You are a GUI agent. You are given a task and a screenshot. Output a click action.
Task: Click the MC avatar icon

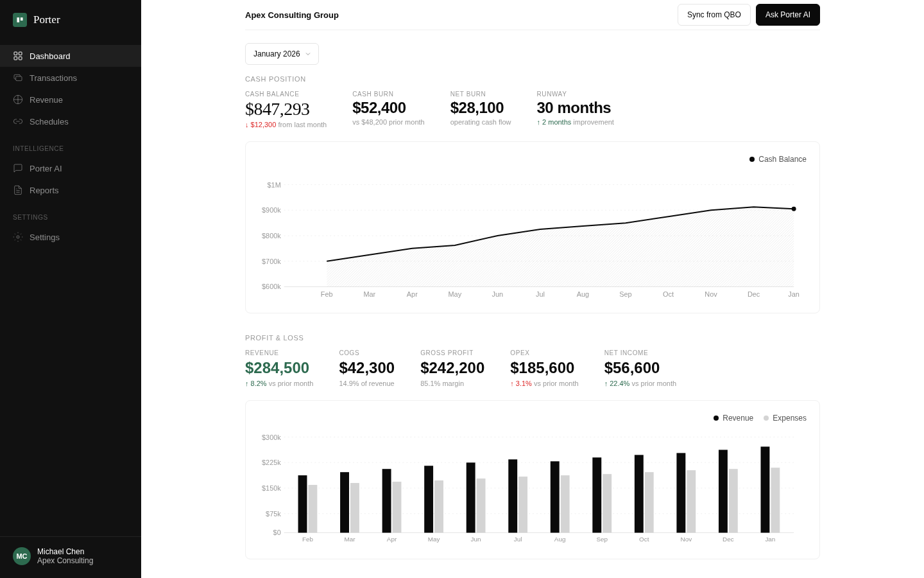coord(21,556)
